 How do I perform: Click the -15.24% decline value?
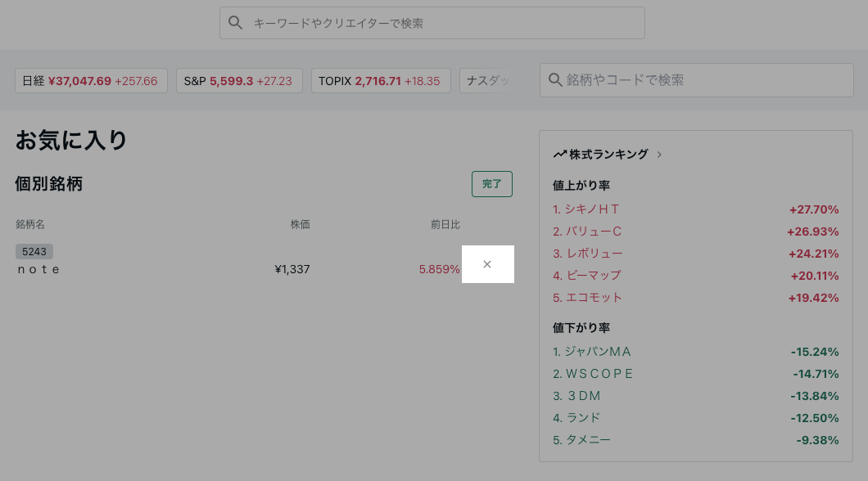814,352
